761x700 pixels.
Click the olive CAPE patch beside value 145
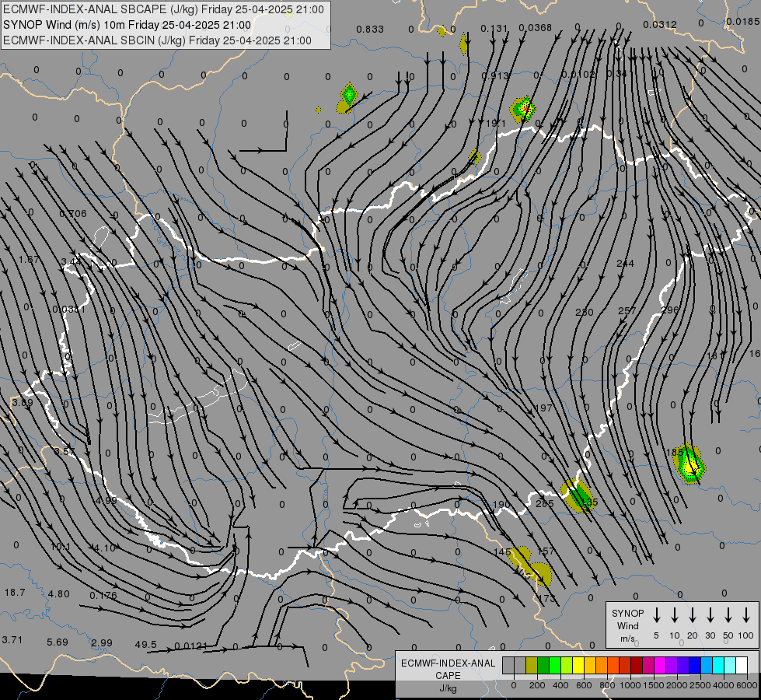[529, 566]
